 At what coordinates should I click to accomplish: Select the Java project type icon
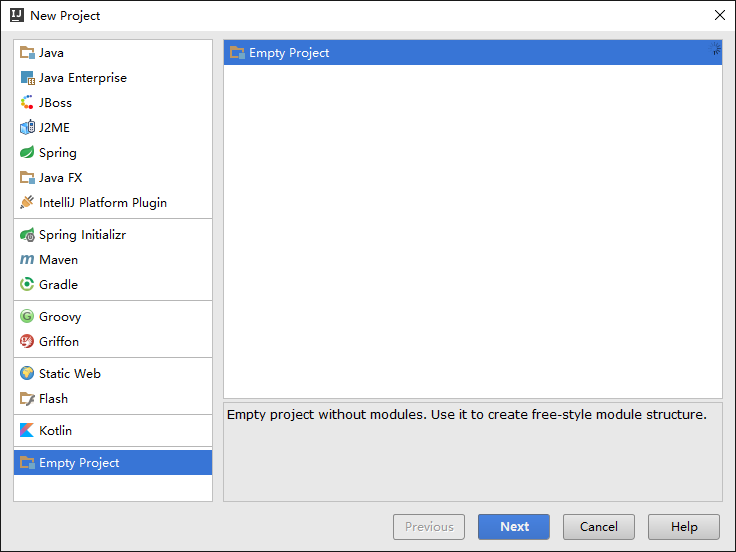(27, 53)
